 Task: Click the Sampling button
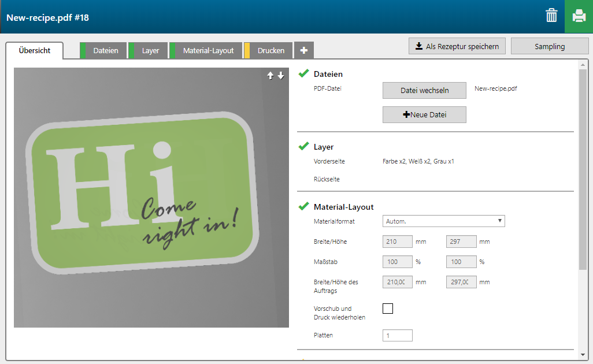point(549,46)
